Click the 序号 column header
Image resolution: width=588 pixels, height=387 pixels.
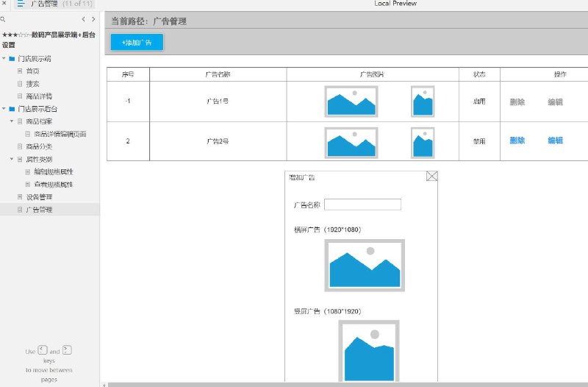coord(128,74)
